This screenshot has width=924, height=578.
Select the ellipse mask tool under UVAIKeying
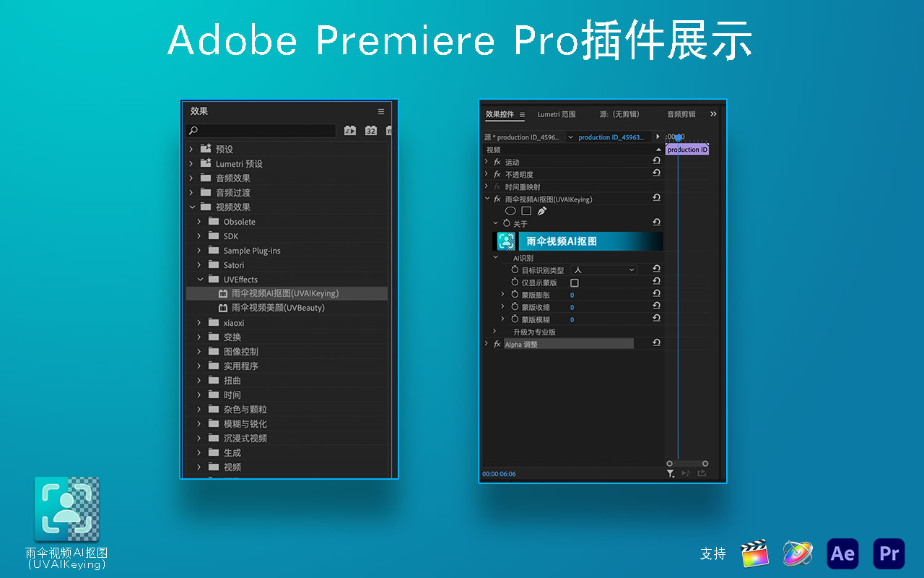tap(510, 211)
